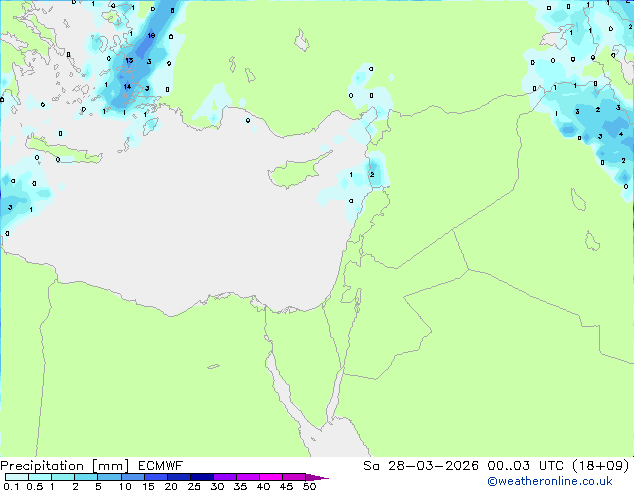Click the ECMWF model label
Image resolution: width=634 pixels, height=490 pixels.
tap(161, 466)
